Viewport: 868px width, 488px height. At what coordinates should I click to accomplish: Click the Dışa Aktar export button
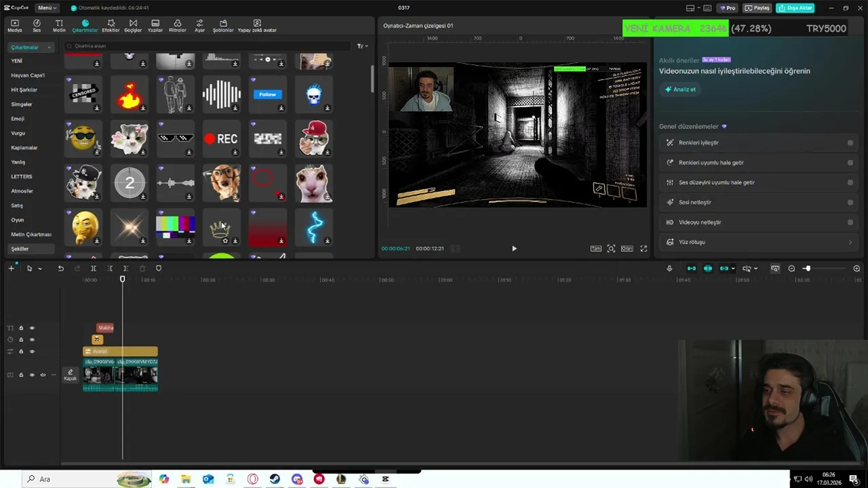pos(795,8)
